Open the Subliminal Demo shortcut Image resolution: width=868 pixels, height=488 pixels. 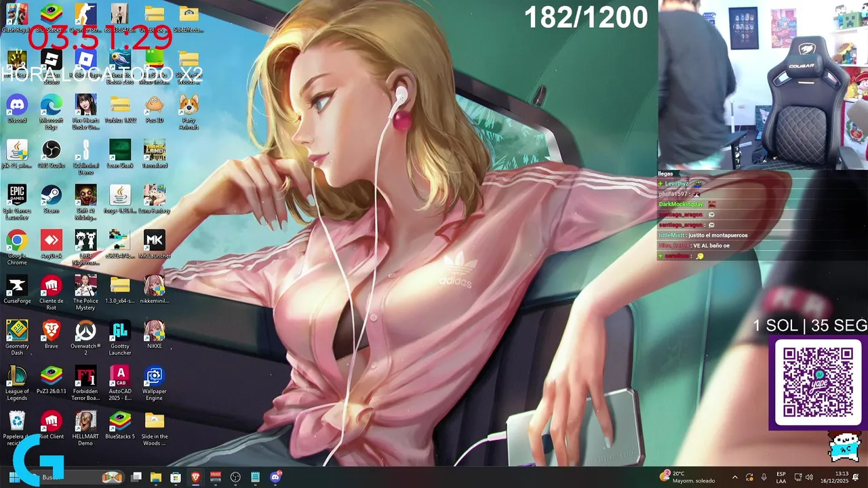[85, 157]
